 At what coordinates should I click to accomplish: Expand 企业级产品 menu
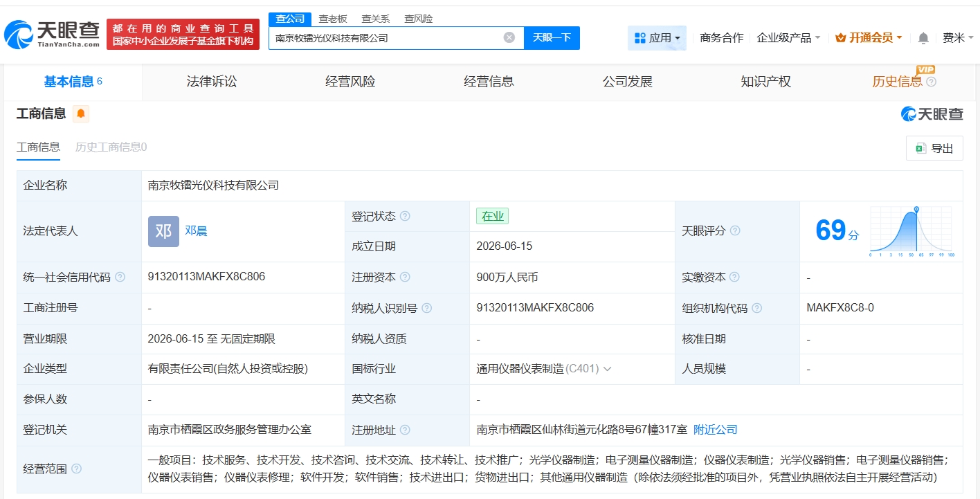click(788, 38)
